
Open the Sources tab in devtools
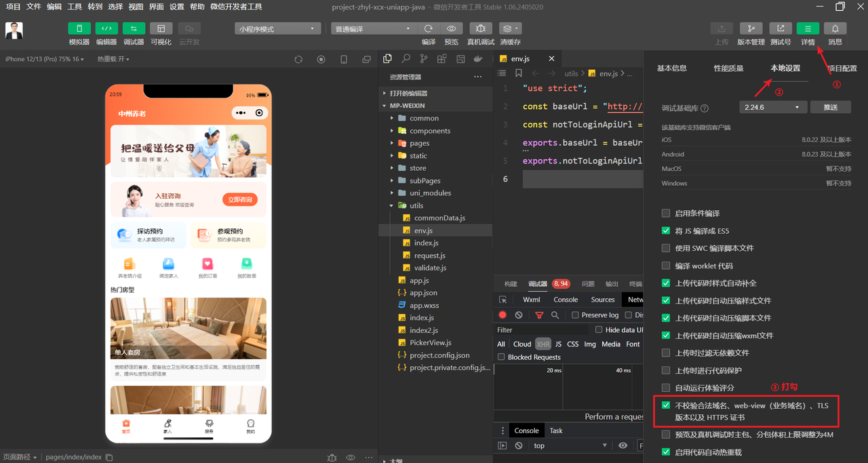pyautogui.click(x=603, y=300)
